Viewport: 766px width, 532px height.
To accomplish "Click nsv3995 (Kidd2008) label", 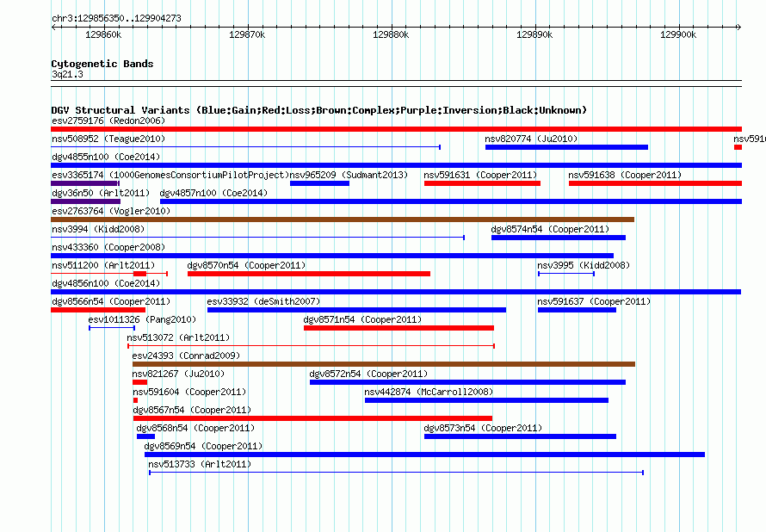I will [x=584, y=265].
